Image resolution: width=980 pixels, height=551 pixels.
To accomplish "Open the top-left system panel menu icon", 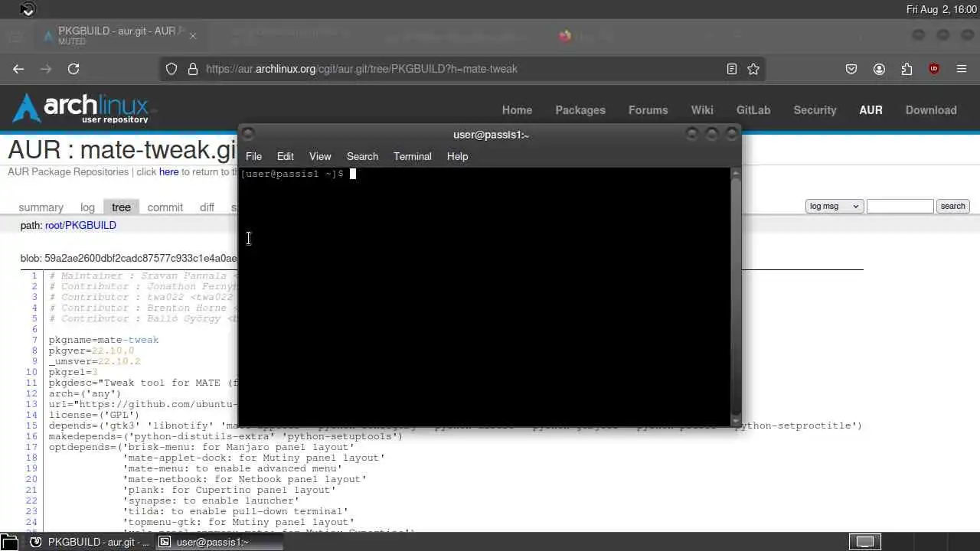I will click(x=28, y=9).
